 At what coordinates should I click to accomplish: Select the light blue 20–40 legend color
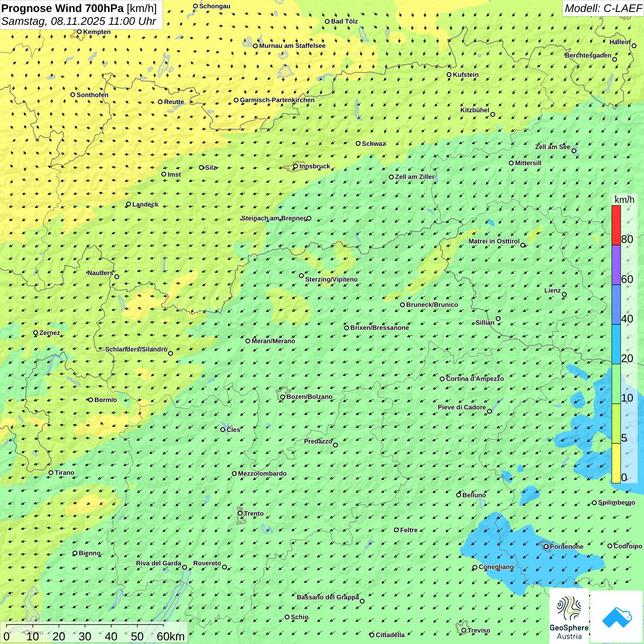tap(616, 345)
